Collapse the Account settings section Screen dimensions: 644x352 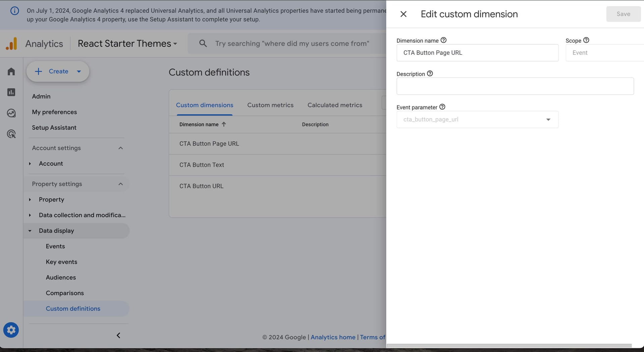120,148
